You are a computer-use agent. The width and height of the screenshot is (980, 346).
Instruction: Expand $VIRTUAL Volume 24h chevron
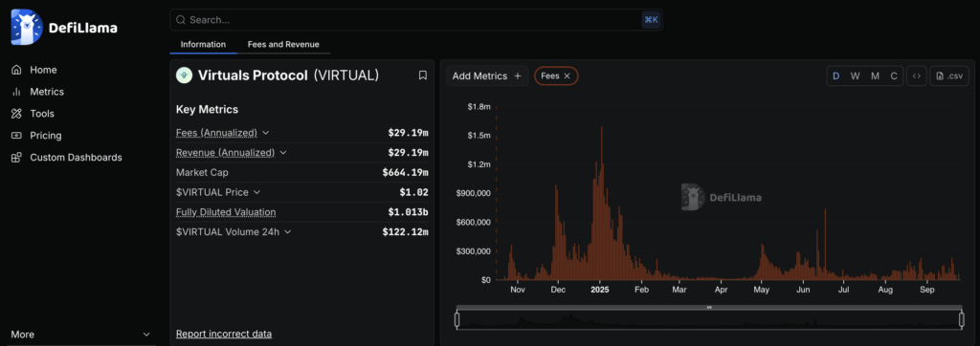pos(287,231)
